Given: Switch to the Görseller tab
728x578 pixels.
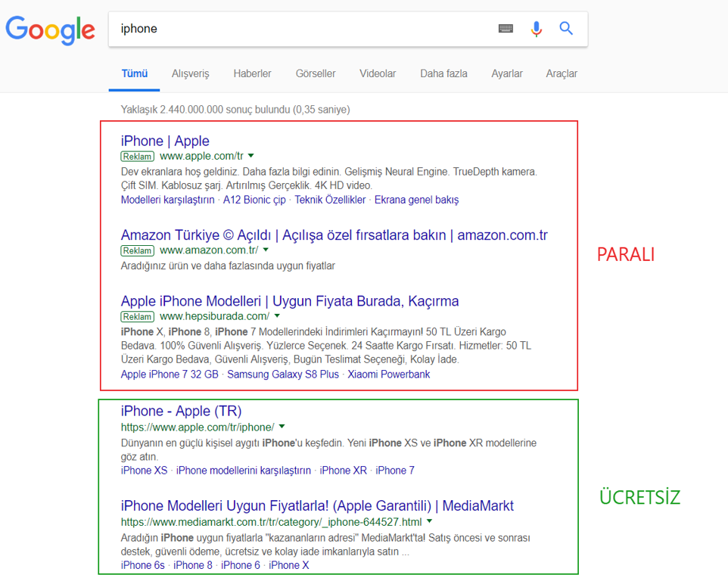Looking at the screenshot, I should coord(315,73).
